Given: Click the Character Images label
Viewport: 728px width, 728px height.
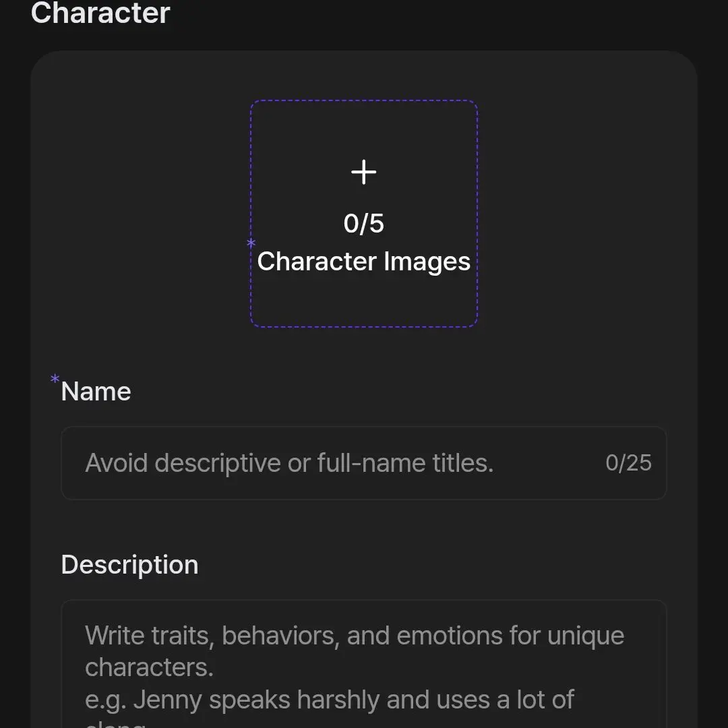Looking at the screenshot, I should point(363,261).
